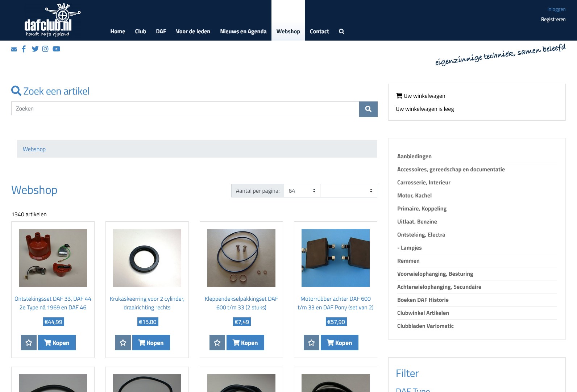This screenshot has height=392, width=577.
Task: Click the €44,99 price tag
Action: click(x=53, y=322)
